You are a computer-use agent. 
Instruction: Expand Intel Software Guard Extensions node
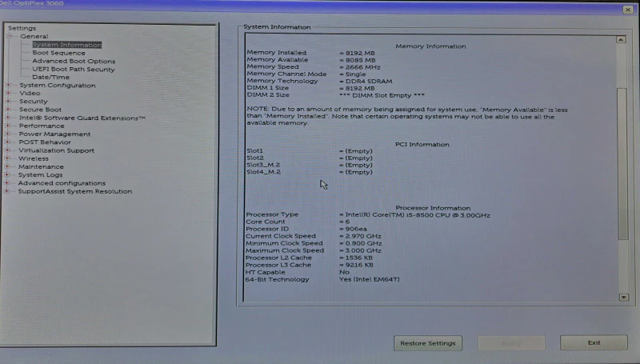[8, 118]
